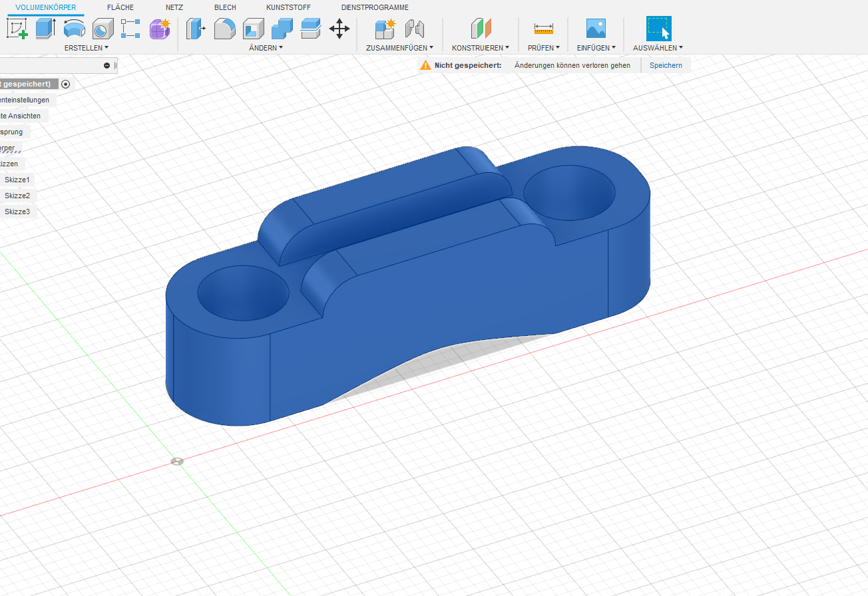The width and height of the screenshot is (868, 596).
Task: Select the purple Create Form tool
Action: [x=160, y=29]
